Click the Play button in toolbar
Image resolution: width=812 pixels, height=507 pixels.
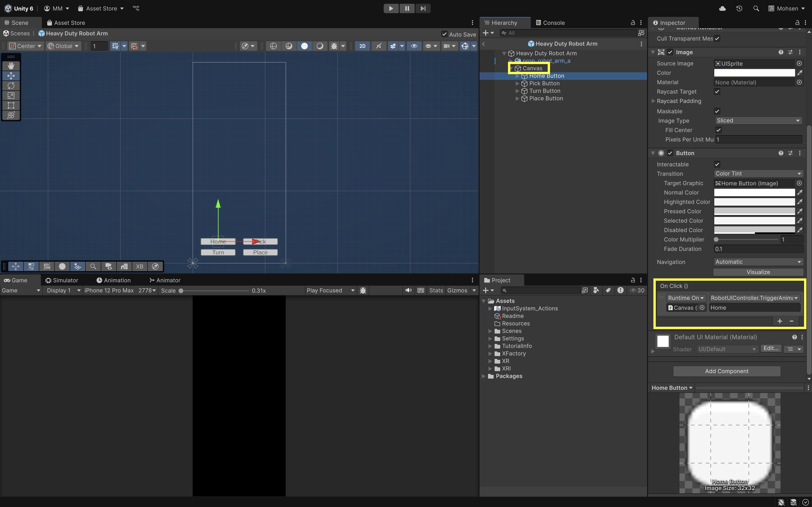click(x=391, y=8)
